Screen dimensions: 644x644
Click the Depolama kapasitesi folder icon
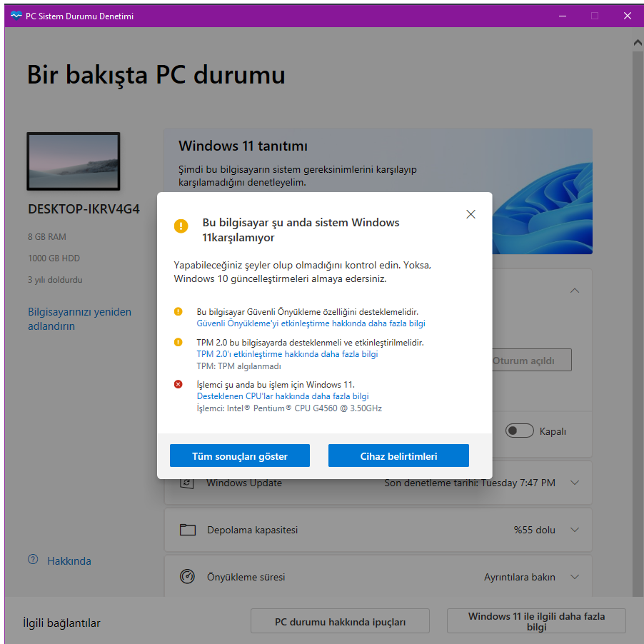[x=187, y=530]
